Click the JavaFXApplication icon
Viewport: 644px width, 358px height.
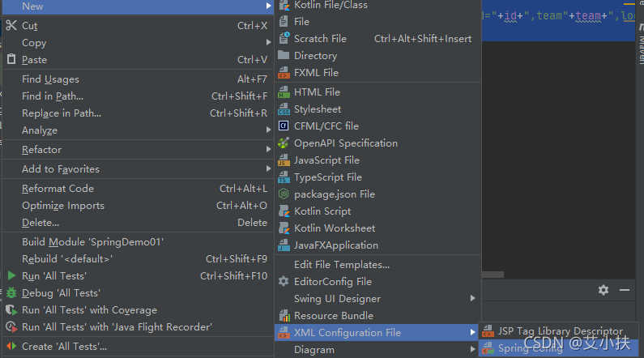click(284, 245)
